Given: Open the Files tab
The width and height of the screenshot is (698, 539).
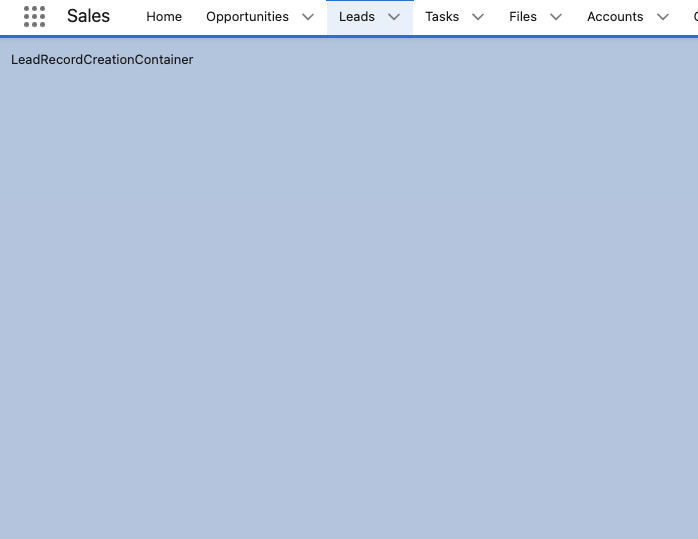Looking at the screenshot, I should coord(523,17).
